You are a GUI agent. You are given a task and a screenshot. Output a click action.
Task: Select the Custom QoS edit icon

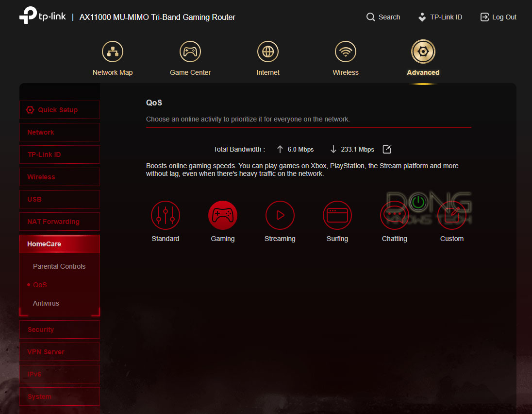coord(452,215)
